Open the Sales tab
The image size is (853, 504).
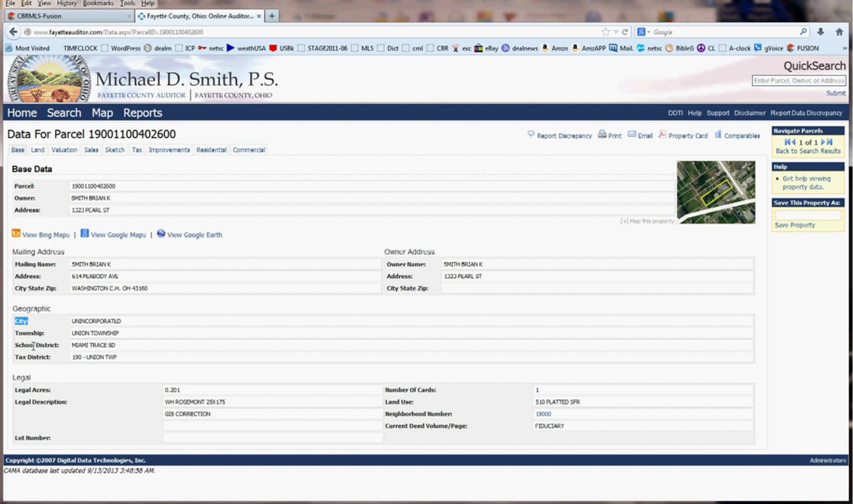click(91, 150)
